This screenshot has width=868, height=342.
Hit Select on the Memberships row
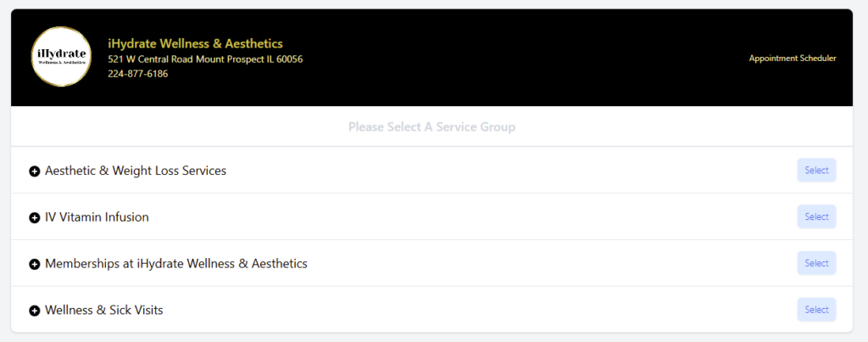tap(816, 263)
